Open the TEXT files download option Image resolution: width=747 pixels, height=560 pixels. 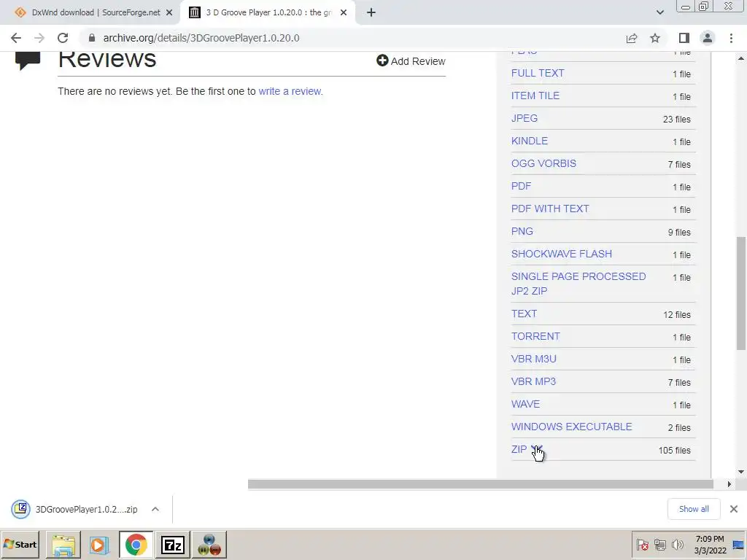point(524,314)
